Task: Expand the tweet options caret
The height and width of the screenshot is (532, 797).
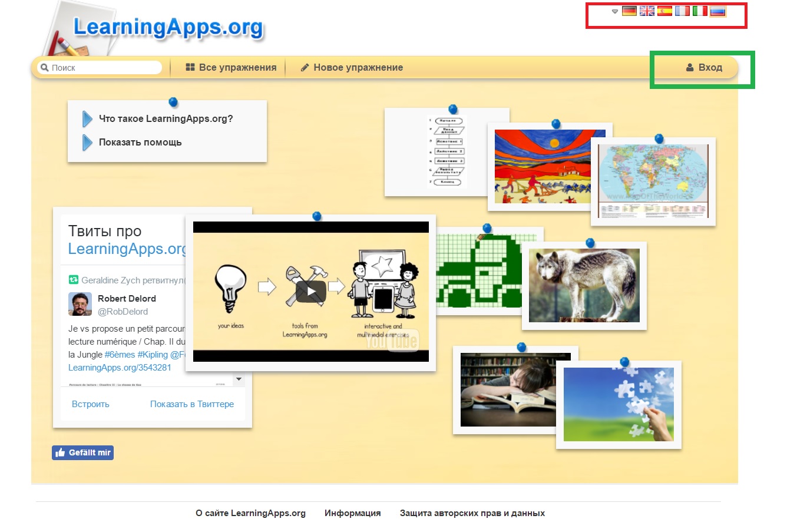Action: (x=238, y=379)
